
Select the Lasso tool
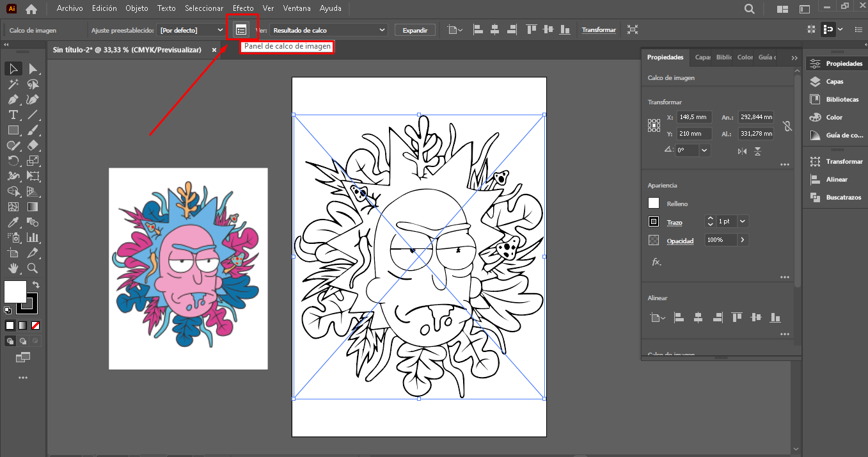pos(33,84)
